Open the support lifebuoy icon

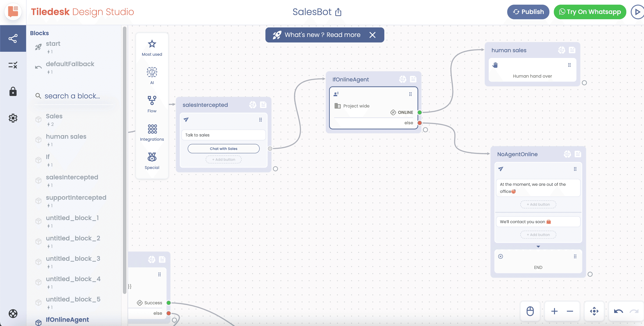pos(13,313)
